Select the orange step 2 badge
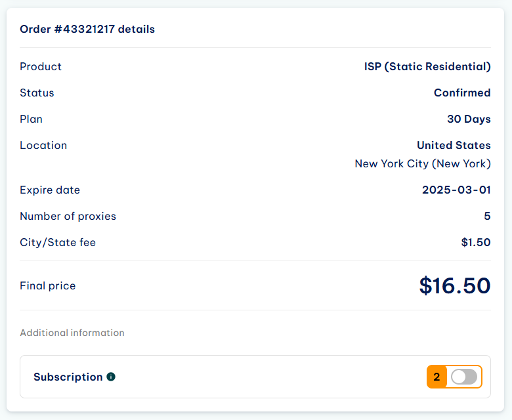This screenshot has width=512, height=420. (x=437, y=377)
